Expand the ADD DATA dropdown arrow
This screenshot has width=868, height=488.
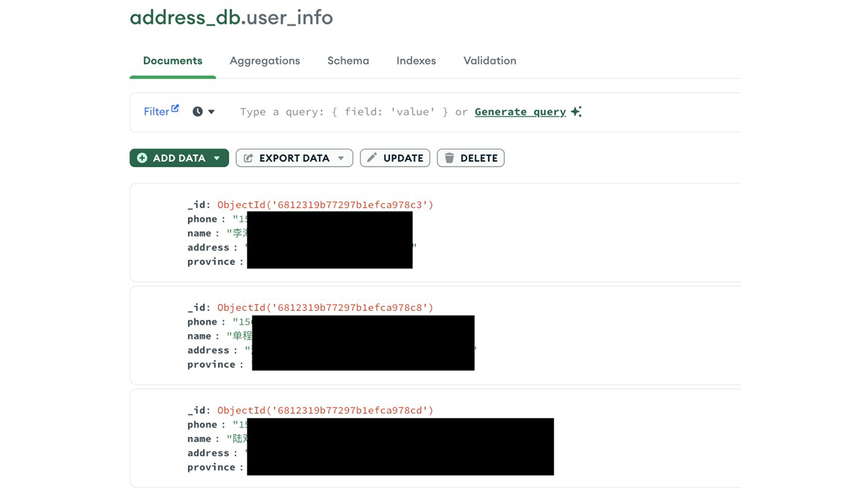[x=217, y=159]
